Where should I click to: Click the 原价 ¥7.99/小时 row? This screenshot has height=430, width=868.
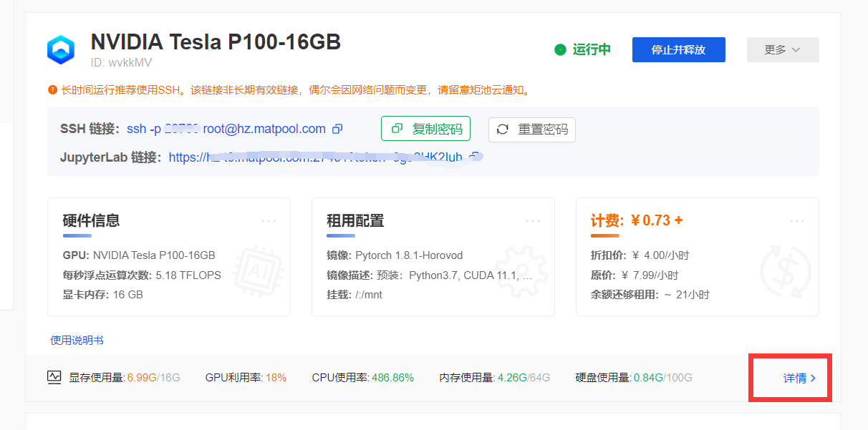635,275
